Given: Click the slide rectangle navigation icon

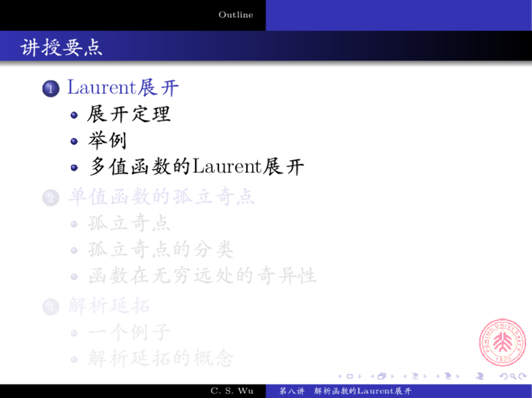Looking at the screenshot, I should 350,376.
